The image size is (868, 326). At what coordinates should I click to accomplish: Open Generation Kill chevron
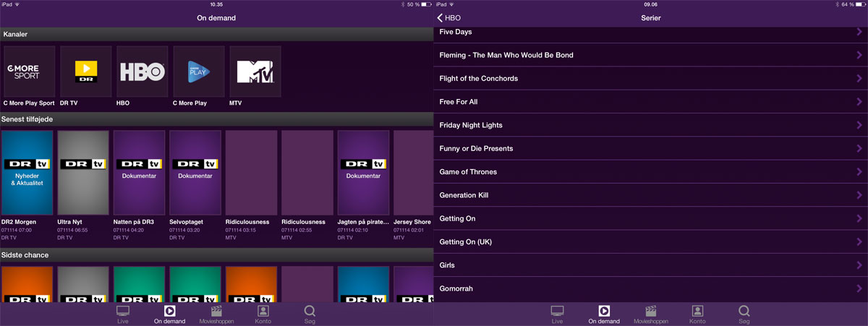click(859, 195)
